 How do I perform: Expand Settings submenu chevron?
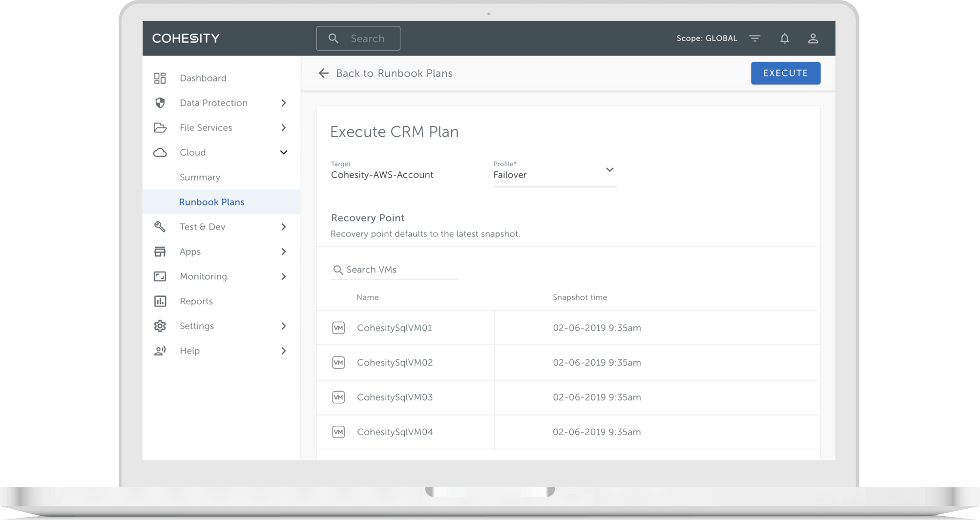tap(284, 326)
